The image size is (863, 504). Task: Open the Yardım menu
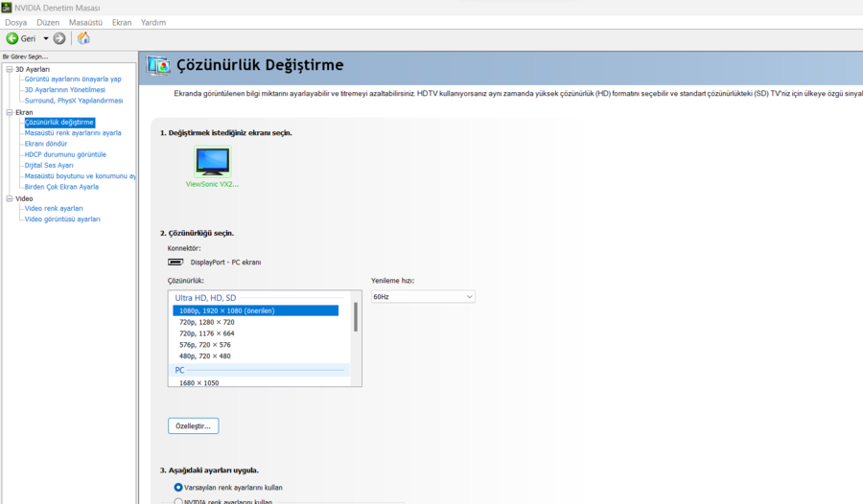[153, 23]
